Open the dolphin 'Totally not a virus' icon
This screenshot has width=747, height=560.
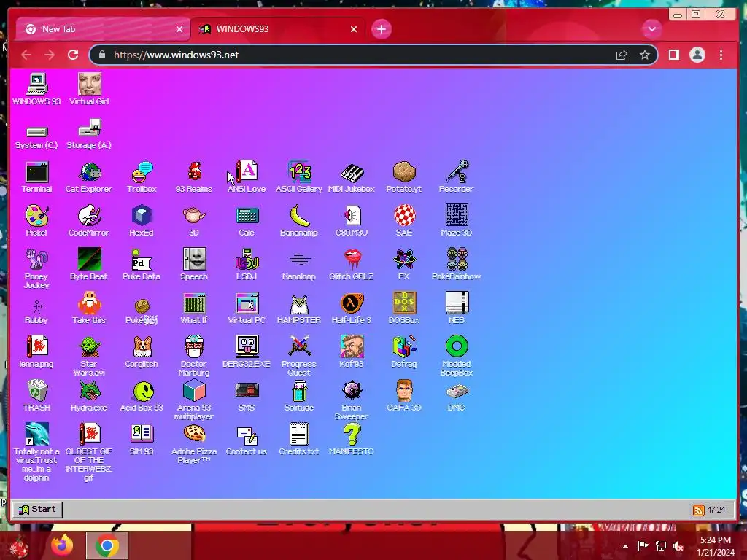tap(36, 452)
